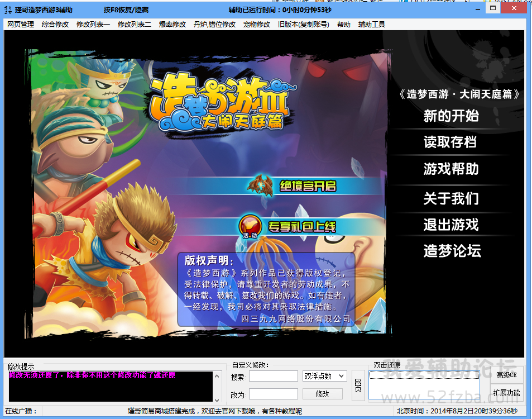Viewport: 532px width, 419px height.
Task: Close the 瑾哥造梦西游3辅助 window
Action: click(514, 8)
